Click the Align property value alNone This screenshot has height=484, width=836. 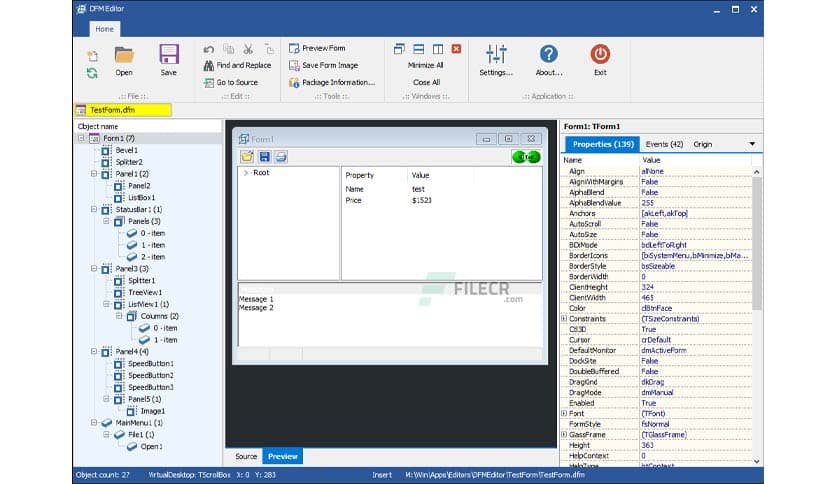[x=653, y=171]
